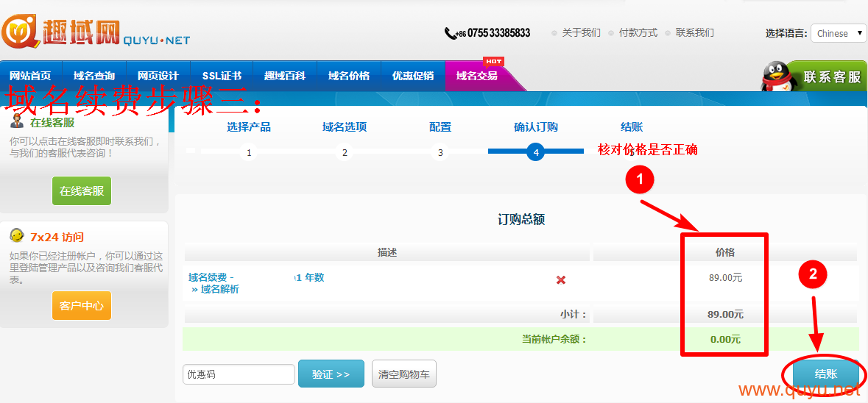This screenshot has width=868, height=403.
Task: Click the 7x24 headset support icon
Action: 16,236
